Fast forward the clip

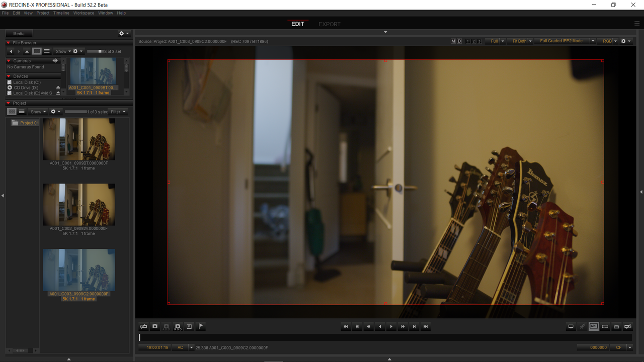(x=403, y=327)
